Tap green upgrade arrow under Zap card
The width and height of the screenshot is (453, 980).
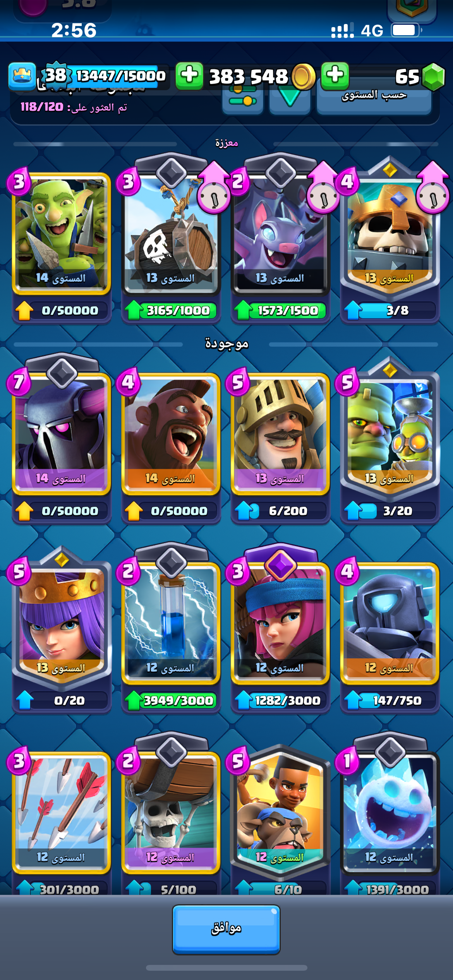pos(134,700)
